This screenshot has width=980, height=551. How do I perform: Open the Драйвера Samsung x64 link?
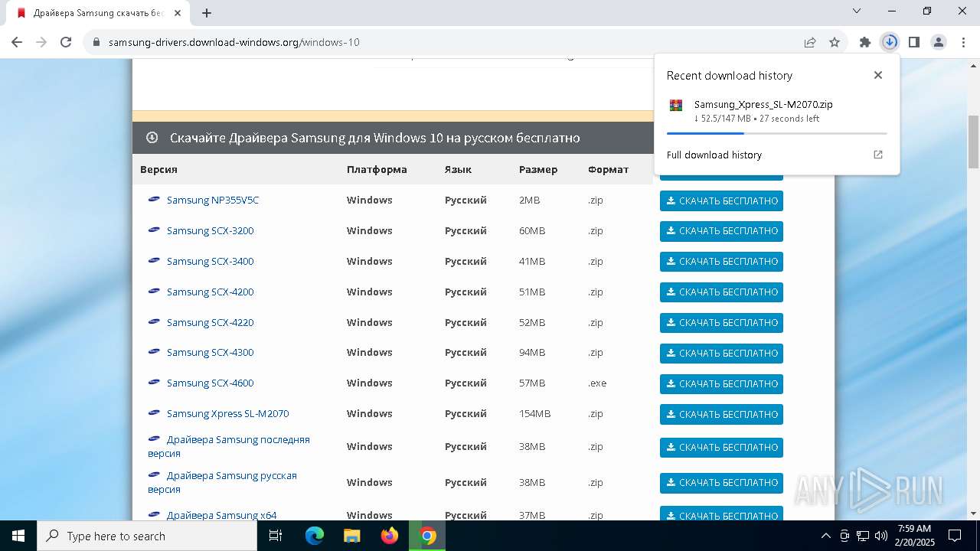(221, 515)
